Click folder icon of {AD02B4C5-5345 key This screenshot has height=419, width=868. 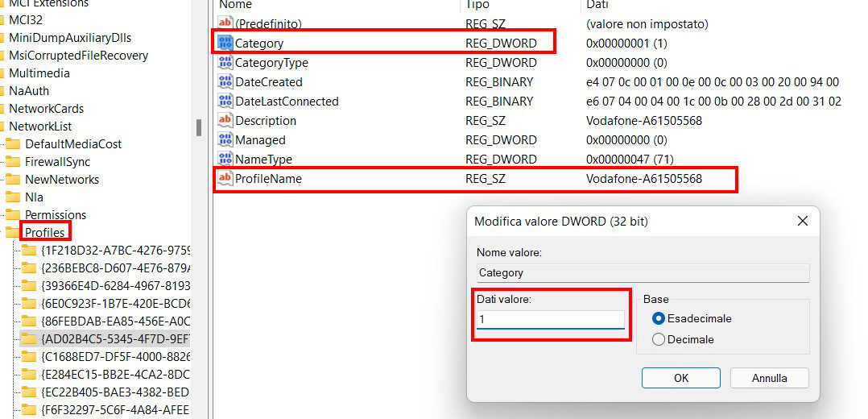[x=28, y=338]
